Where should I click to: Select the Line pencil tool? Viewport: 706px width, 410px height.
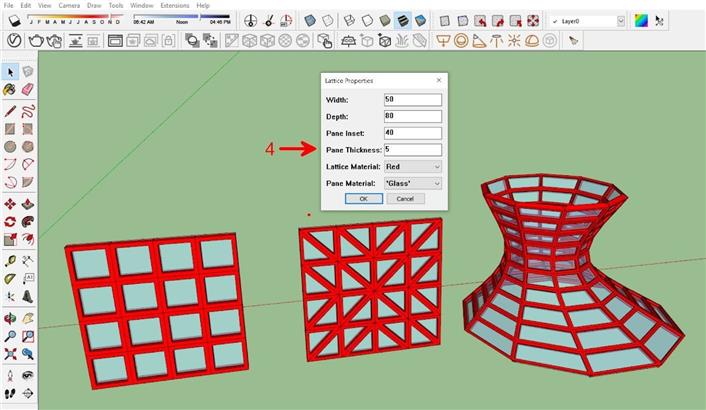click(10, 111)
